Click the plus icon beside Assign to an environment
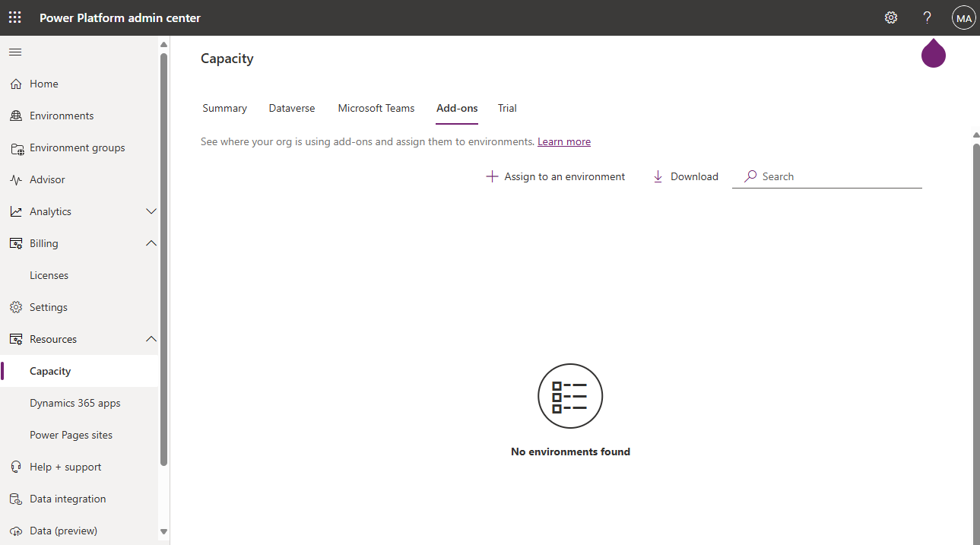The image size is (980, 545). tap(492, 176)
